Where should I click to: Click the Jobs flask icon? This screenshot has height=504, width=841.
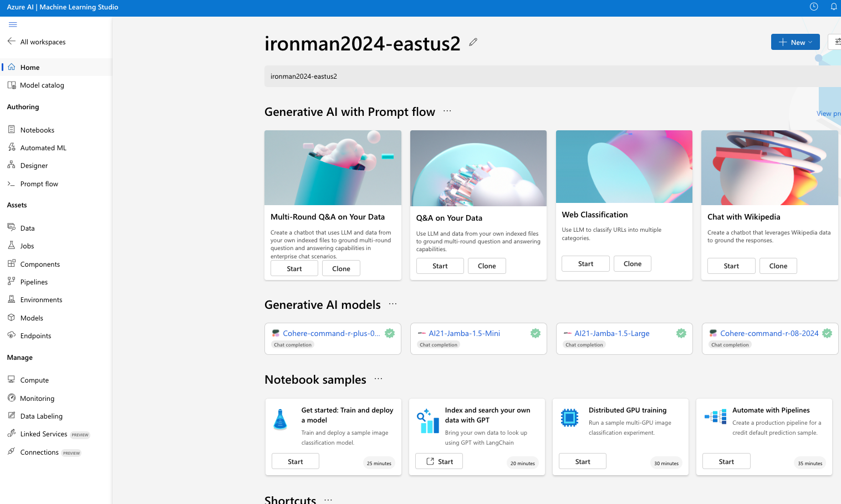(x=12, y=246)
